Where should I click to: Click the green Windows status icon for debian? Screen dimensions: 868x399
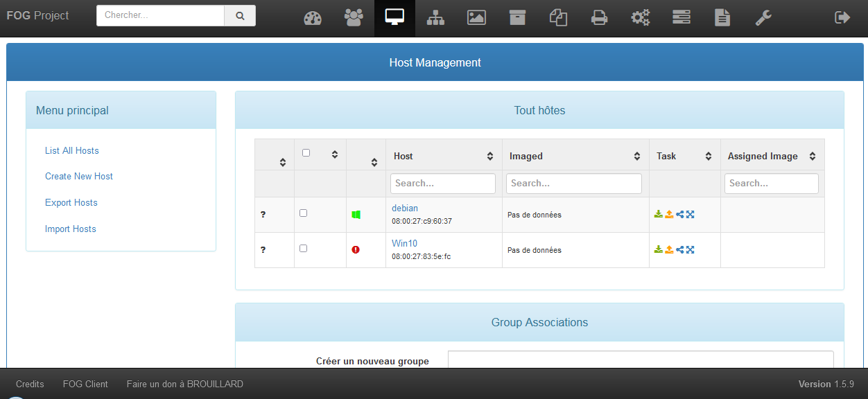[356, 215]
